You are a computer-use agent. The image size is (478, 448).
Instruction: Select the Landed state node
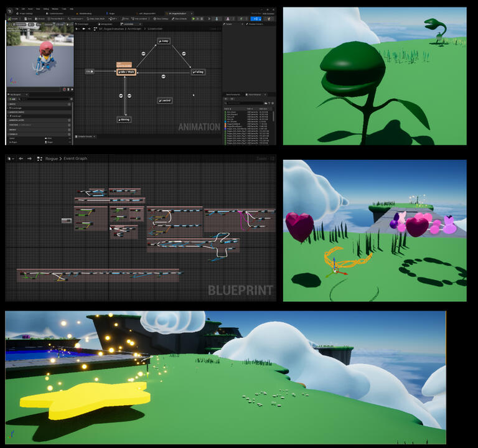[164, 100]
